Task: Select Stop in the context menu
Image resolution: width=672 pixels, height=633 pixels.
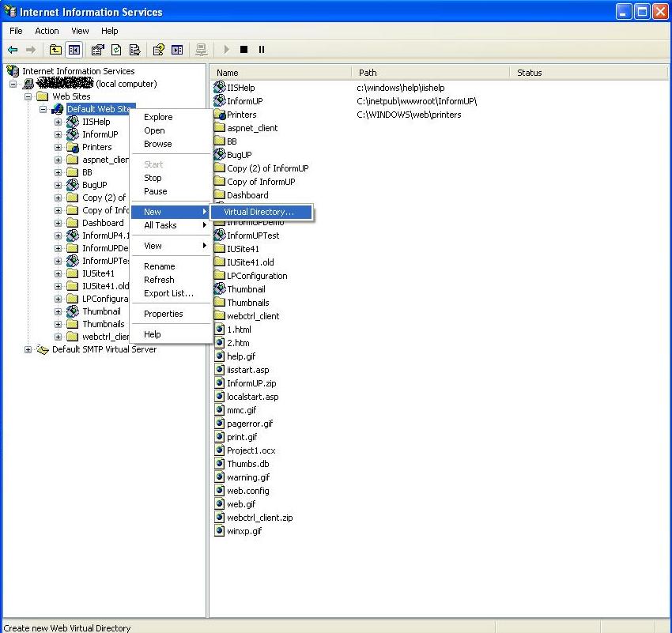Action: click(x=171, y=178)
